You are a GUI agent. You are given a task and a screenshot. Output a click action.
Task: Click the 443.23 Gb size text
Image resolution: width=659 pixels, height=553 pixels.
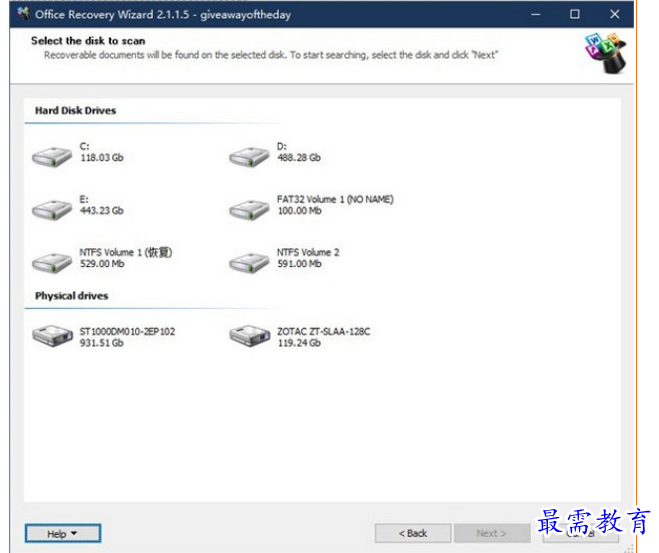coord(102,211)
